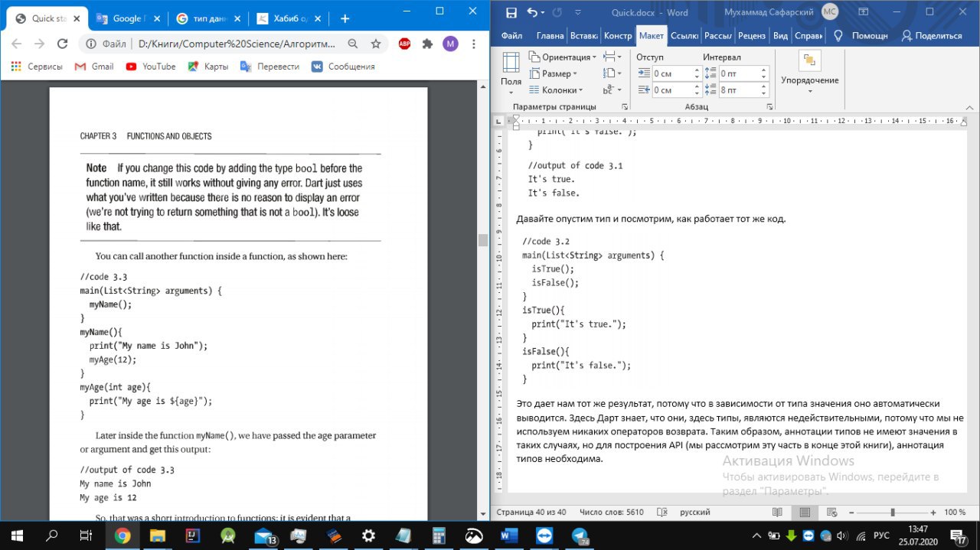980x550 pixels.
Task: Switch to the Google tab in Chrome
Action: tap(127, 18)
